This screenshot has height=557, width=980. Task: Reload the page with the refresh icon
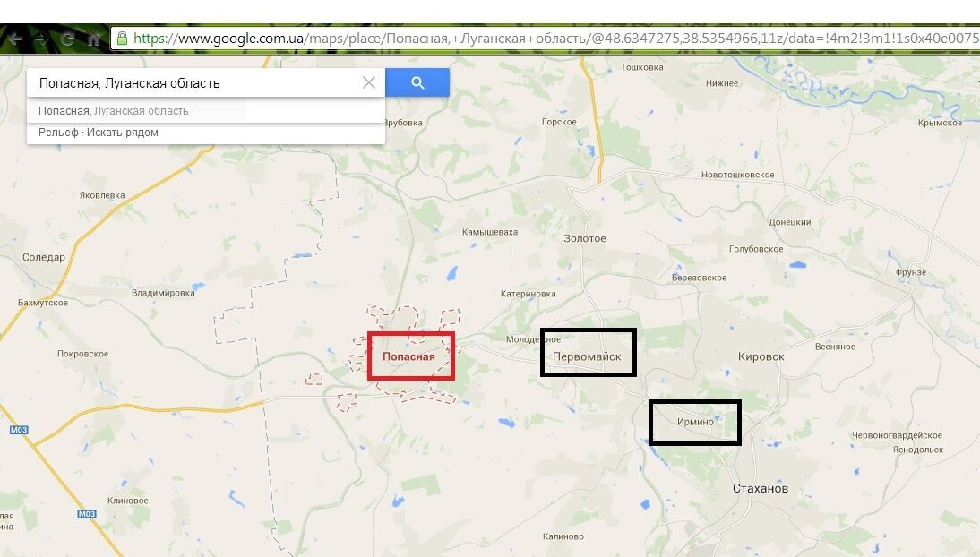pyautogui.click(x=67, y=39)
